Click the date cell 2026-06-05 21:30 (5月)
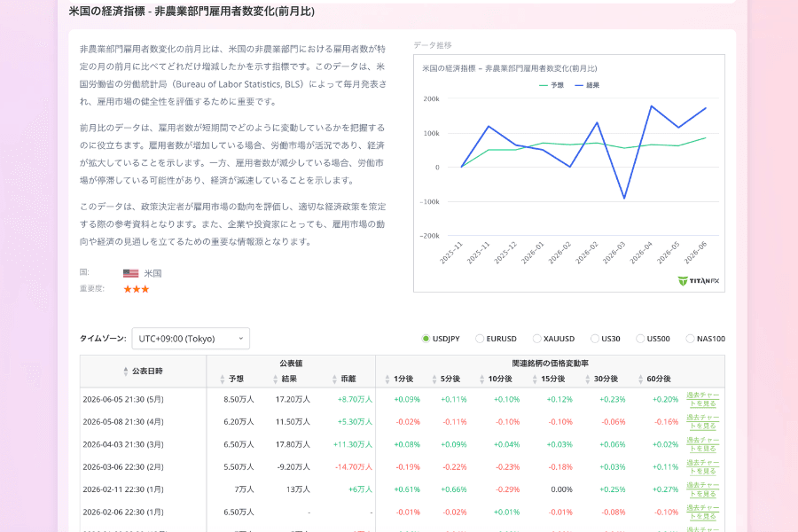 (x=123, y=399)
